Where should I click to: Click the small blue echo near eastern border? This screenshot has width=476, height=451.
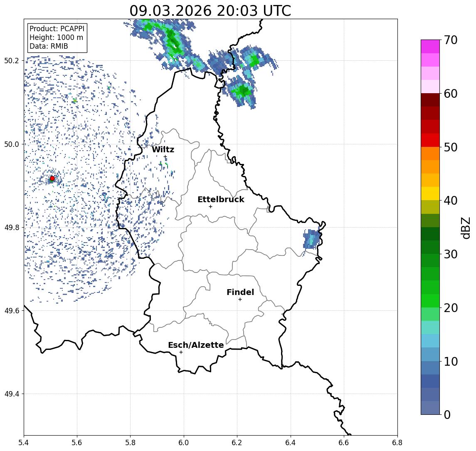click(312, 239)
